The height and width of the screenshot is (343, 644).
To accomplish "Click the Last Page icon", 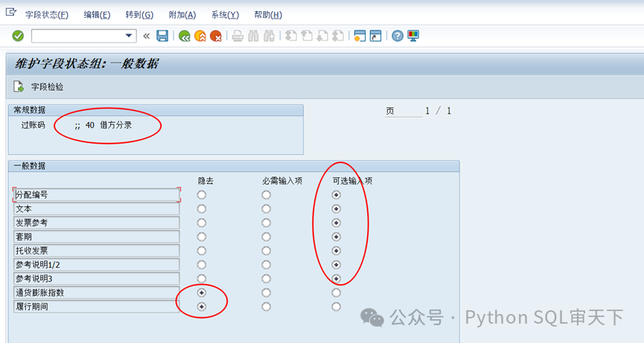I will click(x=338, y=36).
